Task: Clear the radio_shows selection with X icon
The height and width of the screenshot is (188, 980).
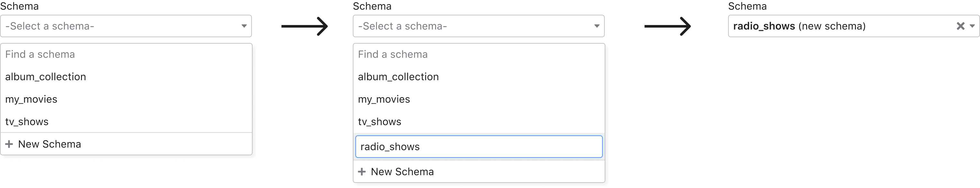Action: [x=960, y=26]
